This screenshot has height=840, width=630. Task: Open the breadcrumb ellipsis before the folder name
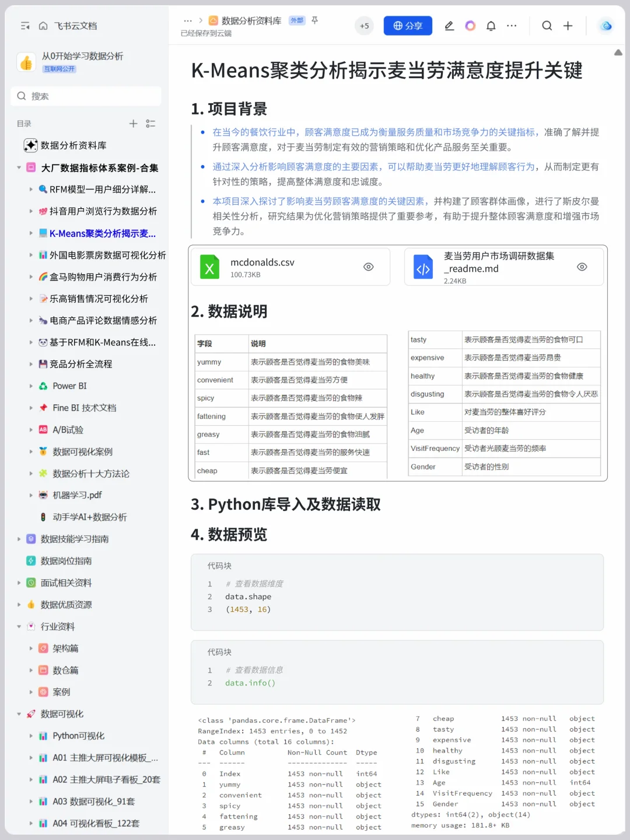click(188, 20)
